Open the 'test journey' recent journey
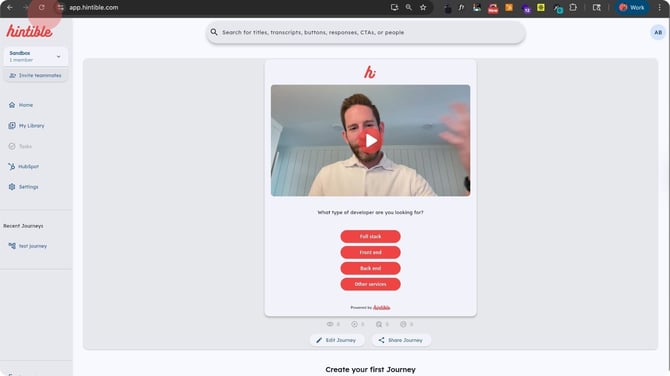This screenshot has width=670, height=376. [28, 246]
